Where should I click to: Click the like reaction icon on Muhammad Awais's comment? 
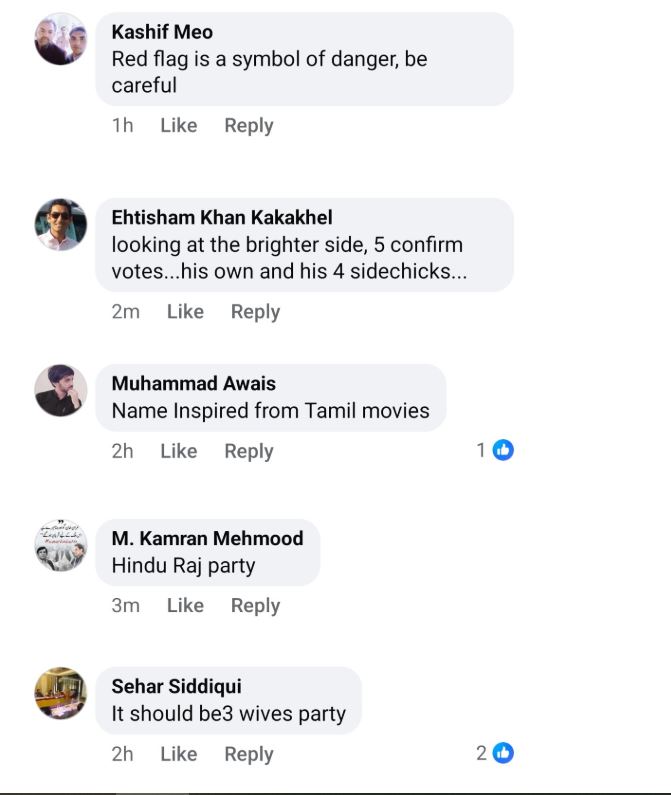[x=503, y=450]
